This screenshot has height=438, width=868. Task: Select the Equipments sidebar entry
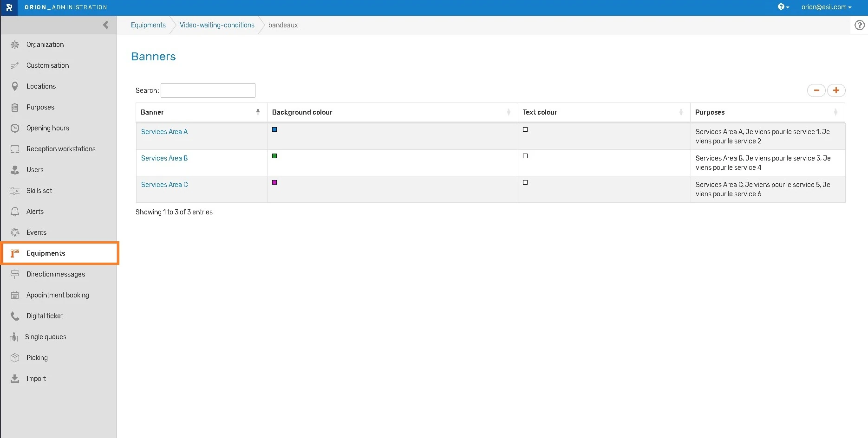click(x=60, y=253)
